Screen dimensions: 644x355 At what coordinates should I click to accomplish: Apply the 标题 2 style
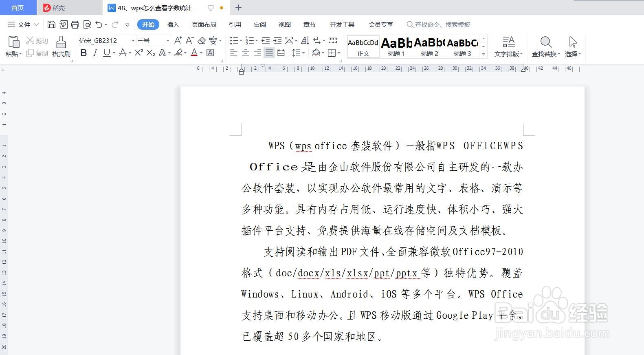(429, 47)
